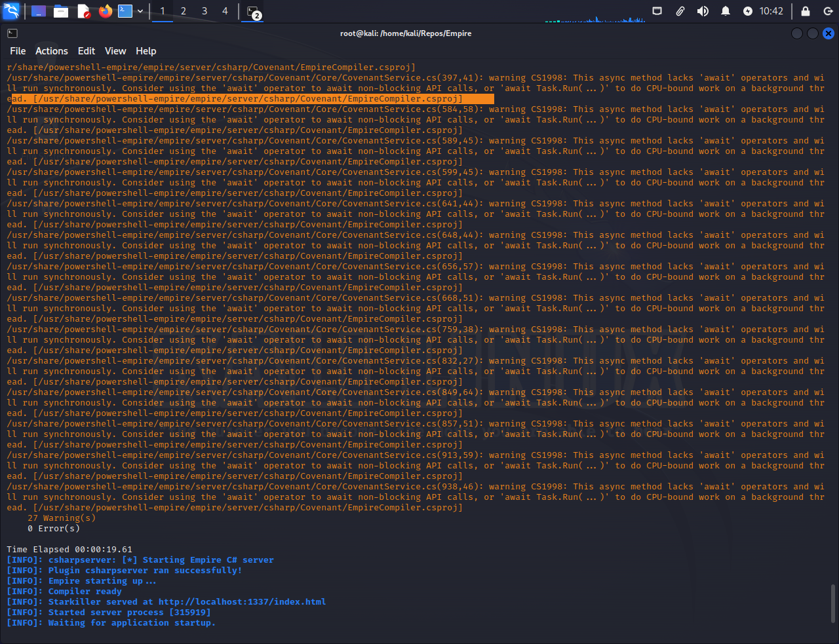Image resolution: width=839 pixels, height=644 pixels.
Task: Maximize the terminal window
Action: tap(813, 33)
